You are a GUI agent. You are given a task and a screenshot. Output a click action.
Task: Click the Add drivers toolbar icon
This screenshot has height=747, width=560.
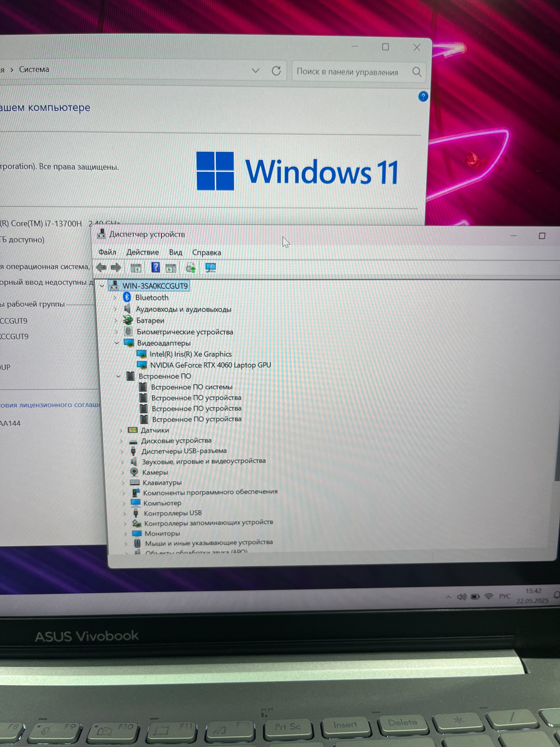[x=191, y=268]
